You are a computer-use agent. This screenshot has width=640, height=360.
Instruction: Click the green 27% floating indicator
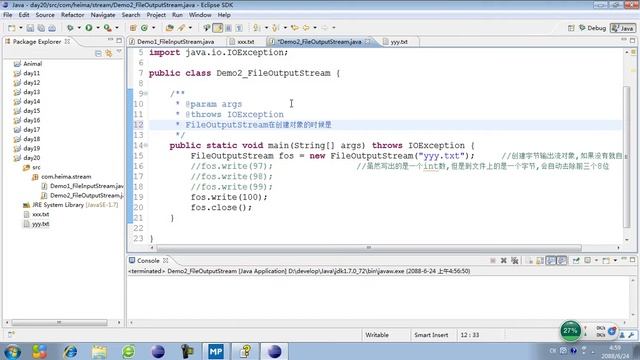click(x=570, y=330)
